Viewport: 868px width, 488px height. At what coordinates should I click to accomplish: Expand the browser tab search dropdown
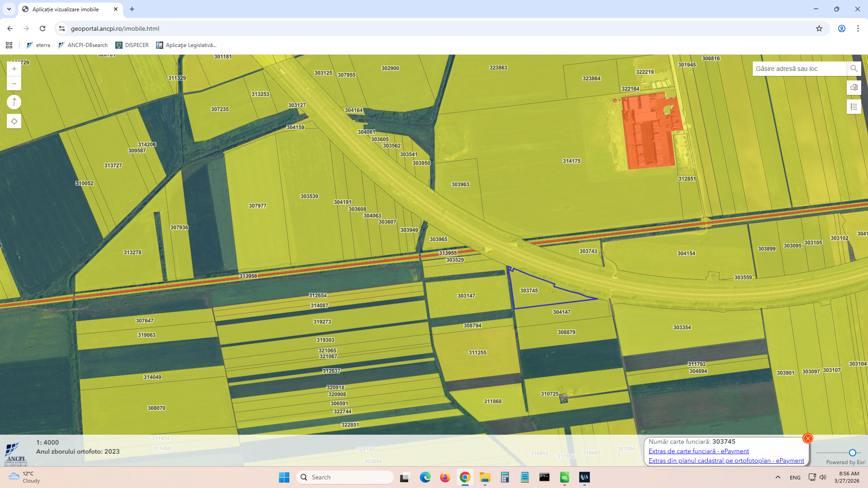point(9,9)
